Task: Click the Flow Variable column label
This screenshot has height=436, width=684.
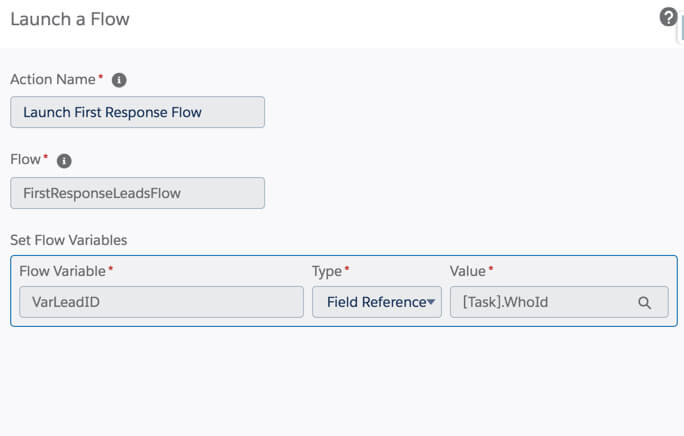Action: (x=62, y=271)
